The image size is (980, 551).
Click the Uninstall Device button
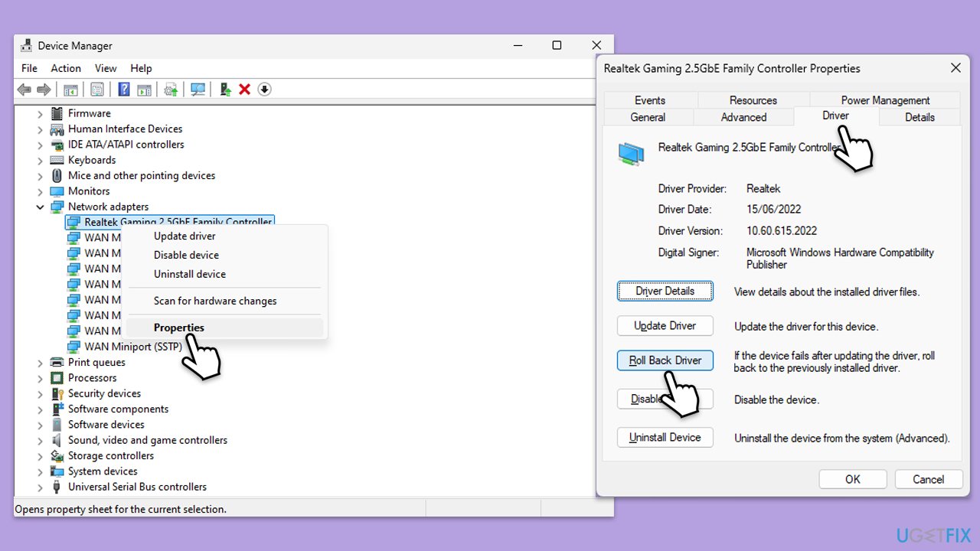point(665,438)
